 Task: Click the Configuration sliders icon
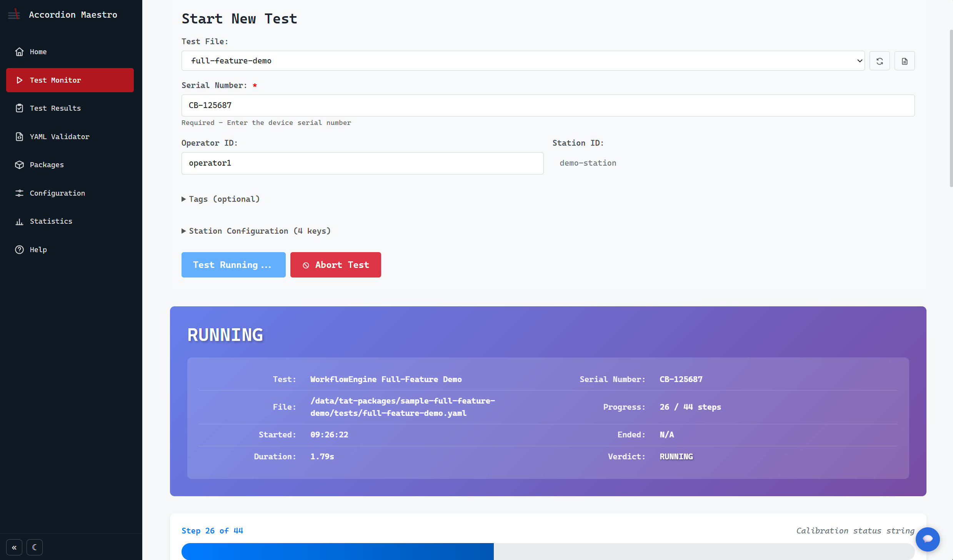(19, 193)
